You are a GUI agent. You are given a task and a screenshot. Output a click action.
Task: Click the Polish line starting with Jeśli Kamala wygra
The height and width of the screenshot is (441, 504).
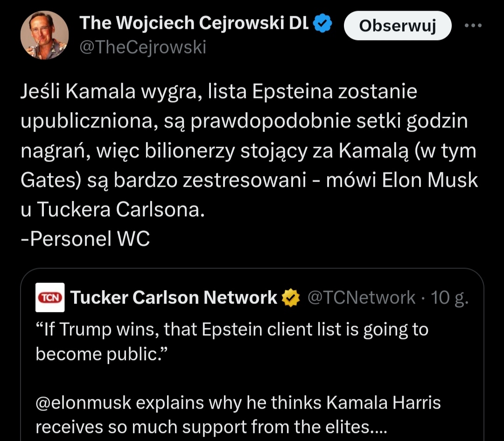coord(218,92)
